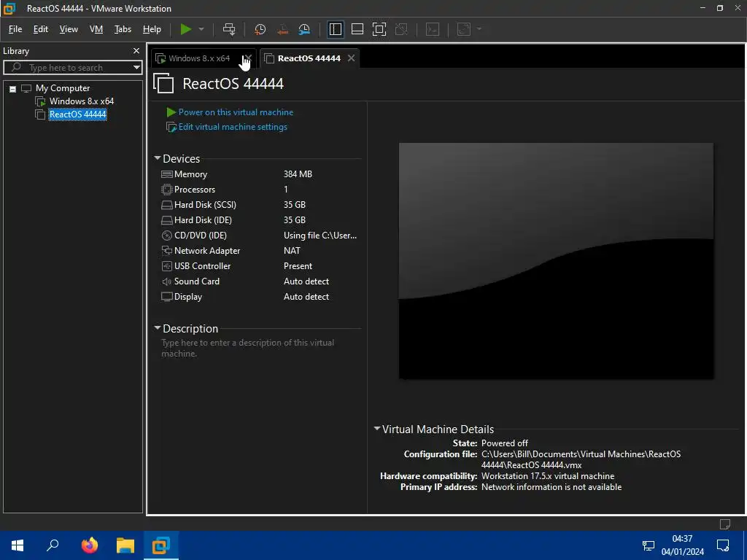Close the Windows 8.x x64 tab
Image resolution: width=747 pixels, height=560 pixels.
pyautogui.click(x=248, y=58)
